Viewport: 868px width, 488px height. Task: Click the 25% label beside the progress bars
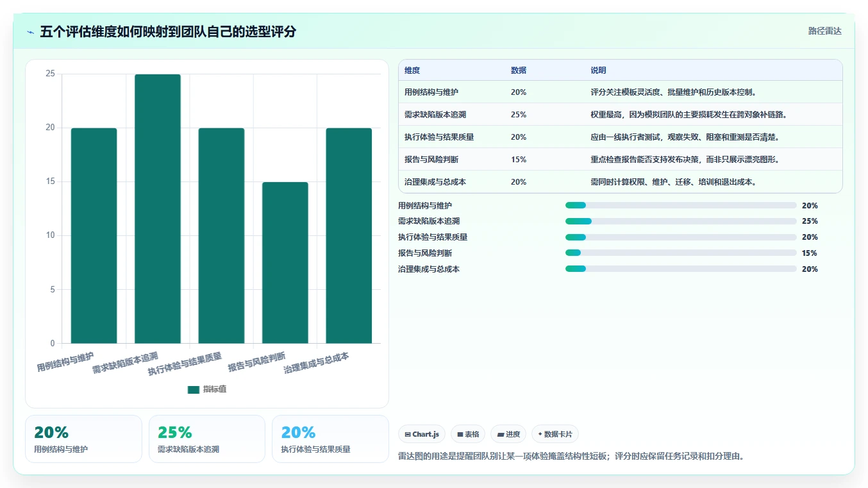click(810, 221)
